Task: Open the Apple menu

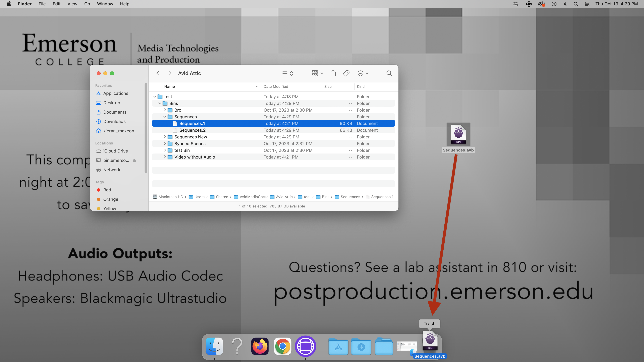Action: pos(9,4)
